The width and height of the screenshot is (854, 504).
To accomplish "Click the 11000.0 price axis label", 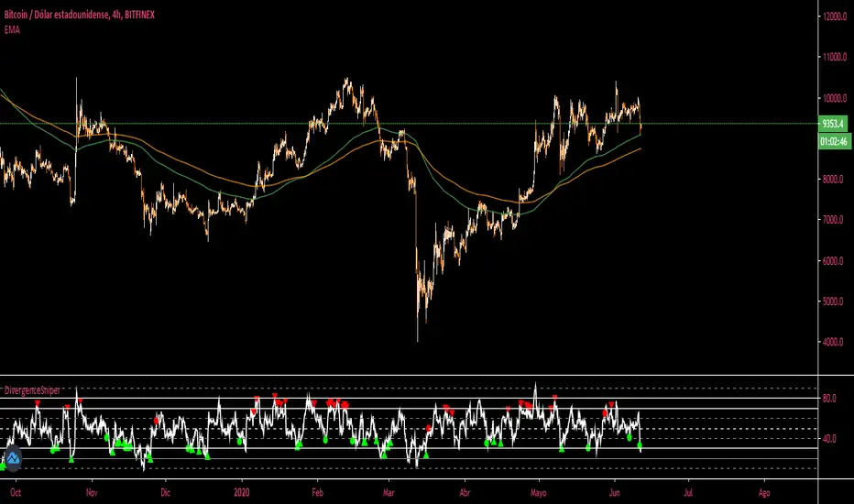I will (x=835, y=57).
